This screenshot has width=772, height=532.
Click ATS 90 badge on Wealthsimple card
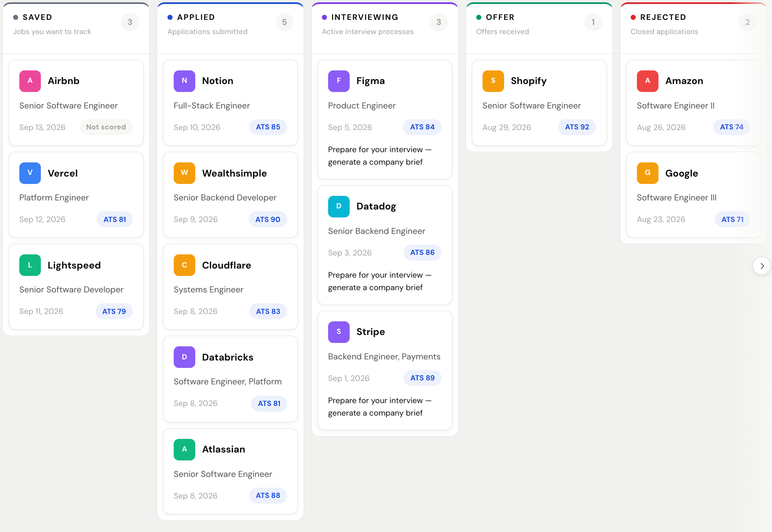click(x=268, y=219)
